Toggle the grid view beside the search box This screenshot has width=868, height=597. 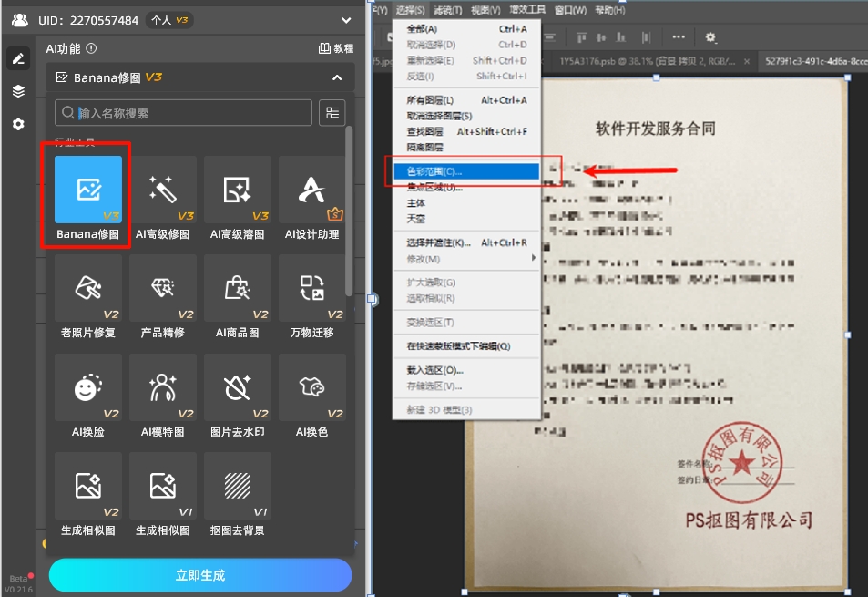(332, 111)
